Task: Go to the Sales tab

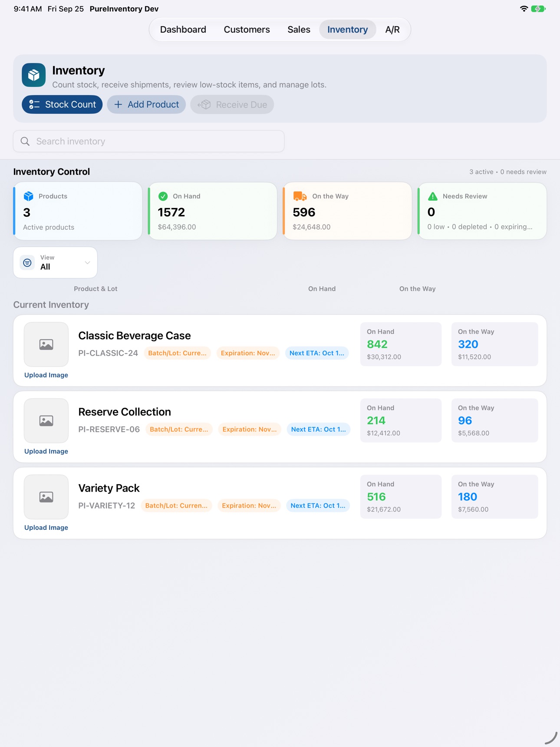Action: [x=299, y=30]
